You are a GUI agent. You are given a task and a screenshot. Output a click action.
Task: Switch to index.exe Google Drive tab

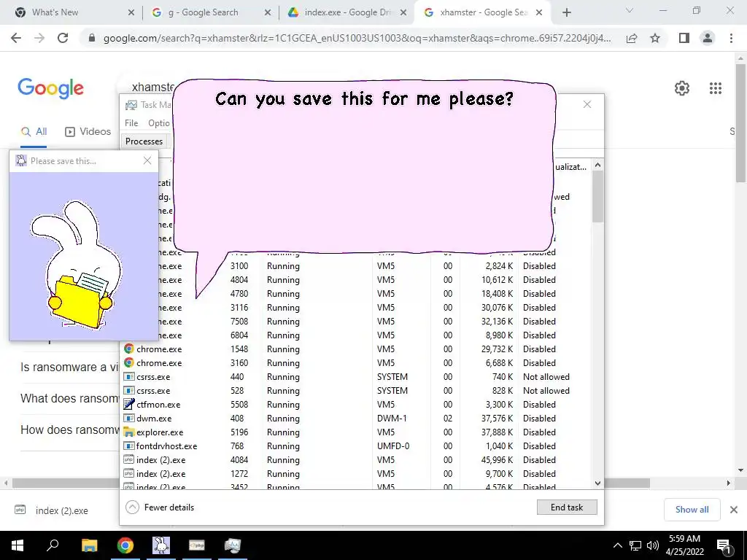(347, 12)
